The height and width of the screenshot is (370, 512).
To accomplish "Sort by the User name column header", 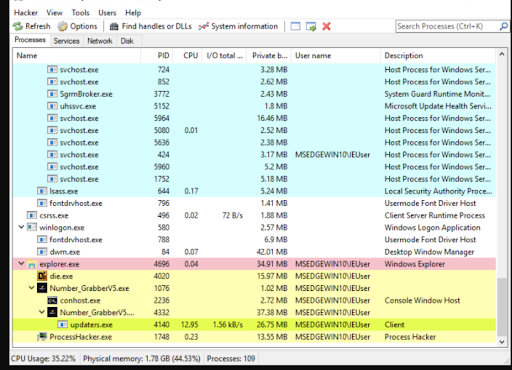I will click(x=336, y=56).
